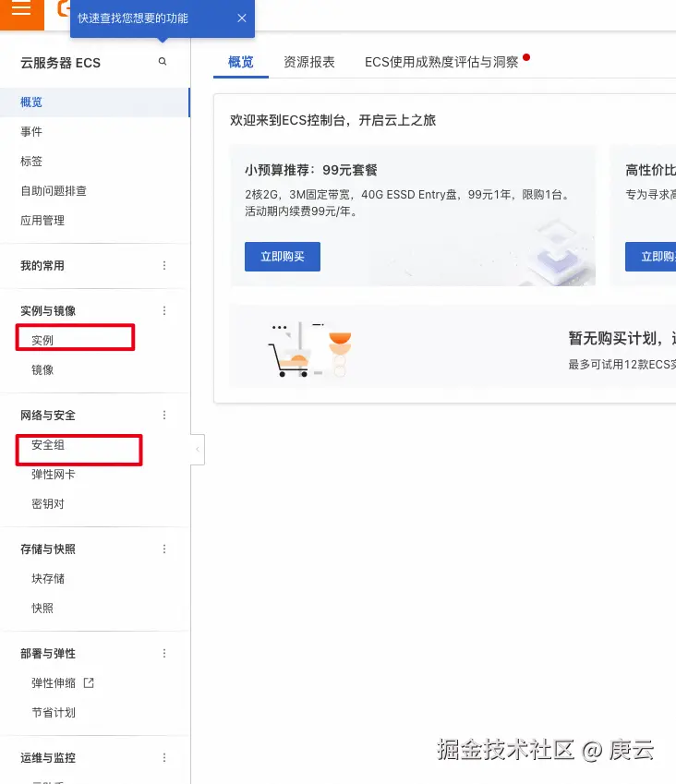Screen dimensions: 676x784
Task: Open 弹性网卡 under 网络与安全
Action: click(54, 475)
